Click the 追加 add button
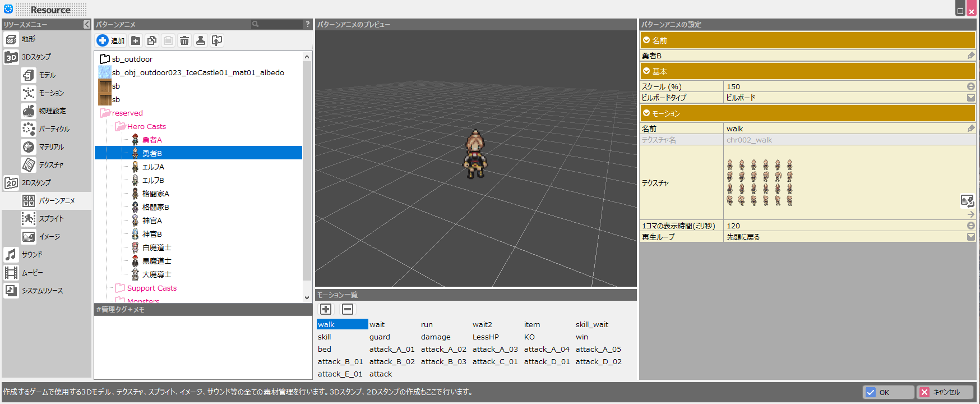This screenshot has width=980, height=404. click(x=111, y=40)
